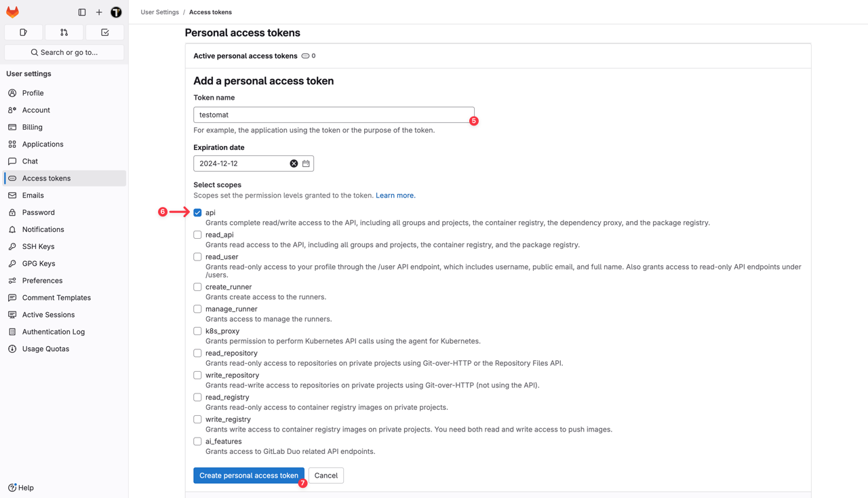Open the merge requests icon in top bar

pos(64,32)
